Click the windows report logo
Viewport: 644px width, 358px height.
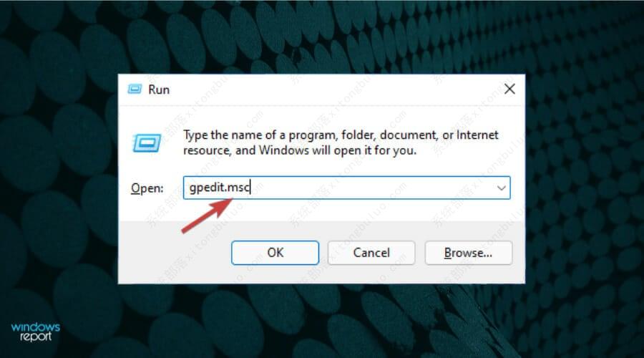point(35,332)
